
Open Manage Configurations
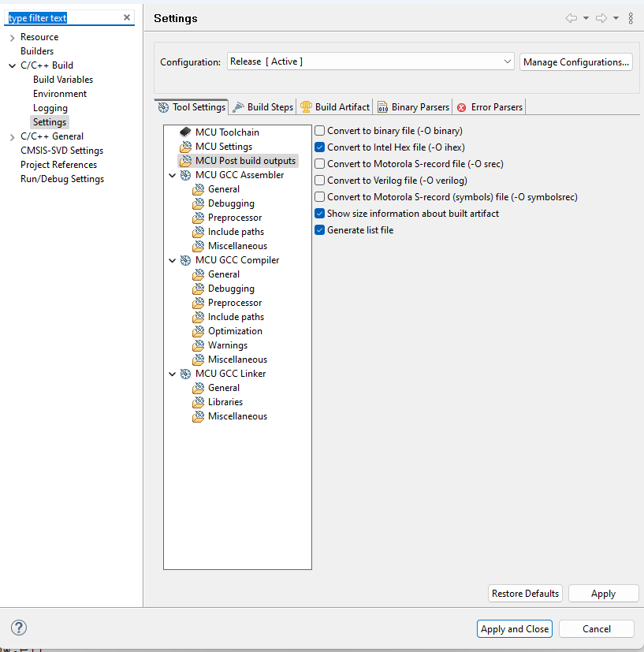click(x=575, y=61)
